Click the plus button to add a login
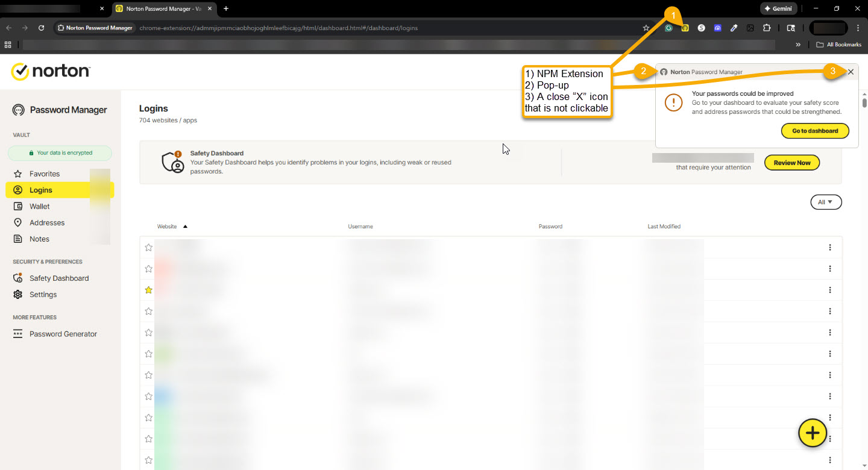 (x=812, y=433)
